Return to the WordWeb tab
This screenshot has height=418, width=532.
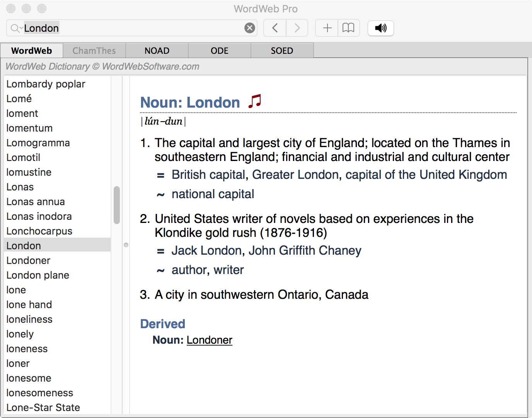(x=32, y=50)
